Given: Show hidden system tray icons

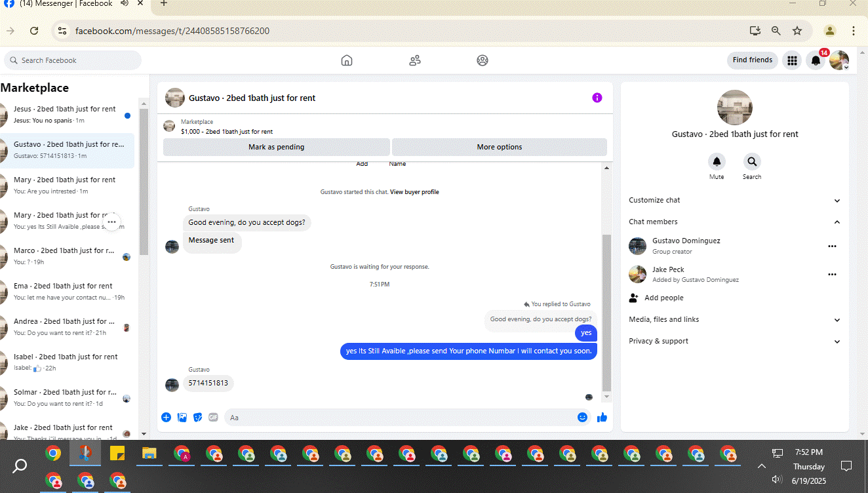Looking at the screenshot, I should [761, 466].
